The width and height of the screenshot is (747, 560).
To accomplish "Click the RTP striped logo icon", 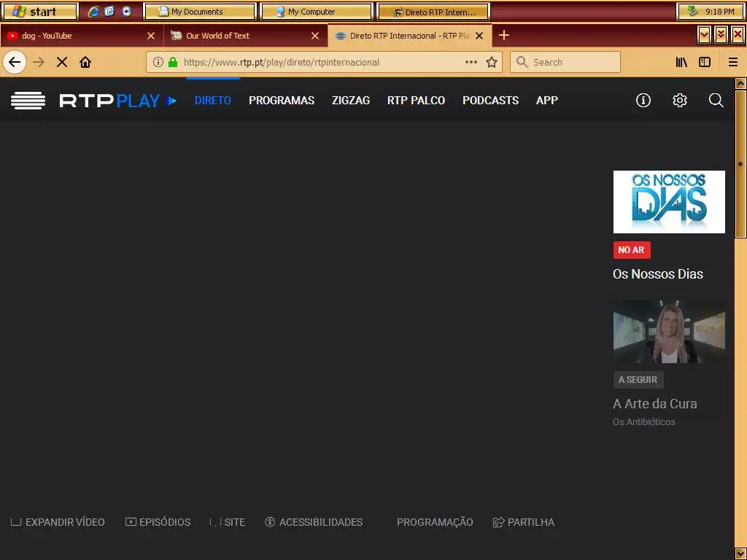I will click(28, 101).
